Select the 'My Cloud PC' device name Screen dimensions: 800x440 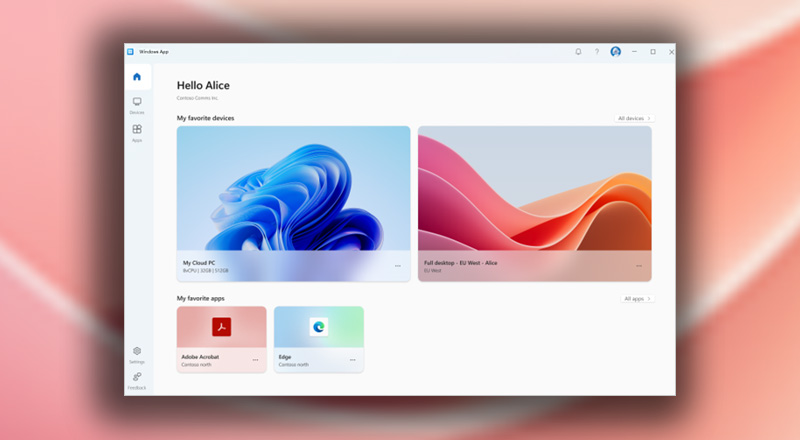(x=199, y=263)
